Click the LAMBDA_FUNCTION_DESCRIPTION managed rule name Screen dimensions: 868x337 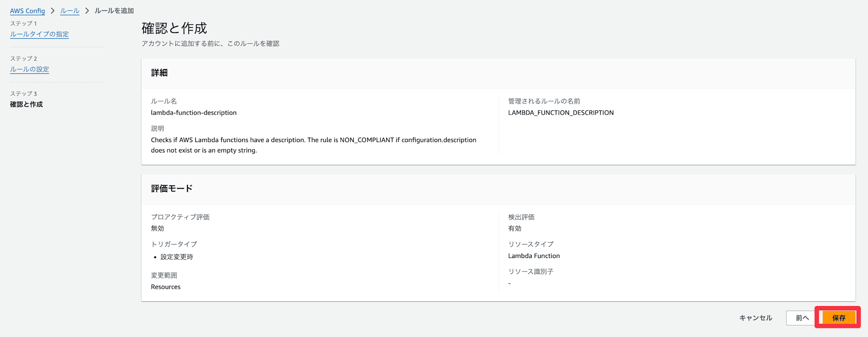tap(561, 113)
